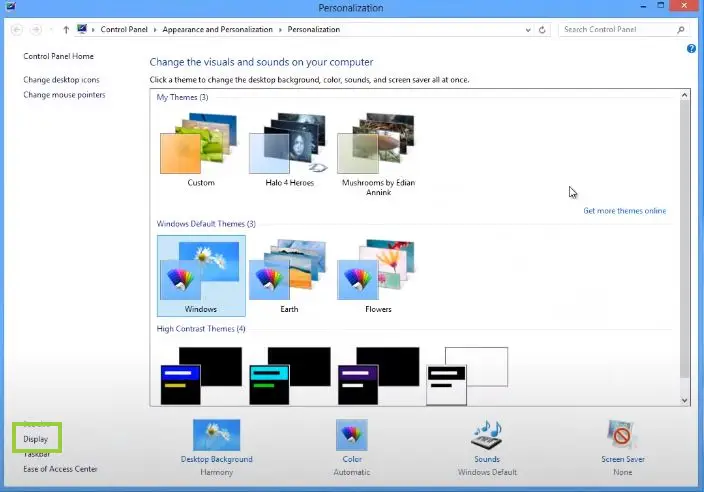Click the themes list scroll up arrow
The height and width of the screenshot is (492, 704).
tap(684, 95)
